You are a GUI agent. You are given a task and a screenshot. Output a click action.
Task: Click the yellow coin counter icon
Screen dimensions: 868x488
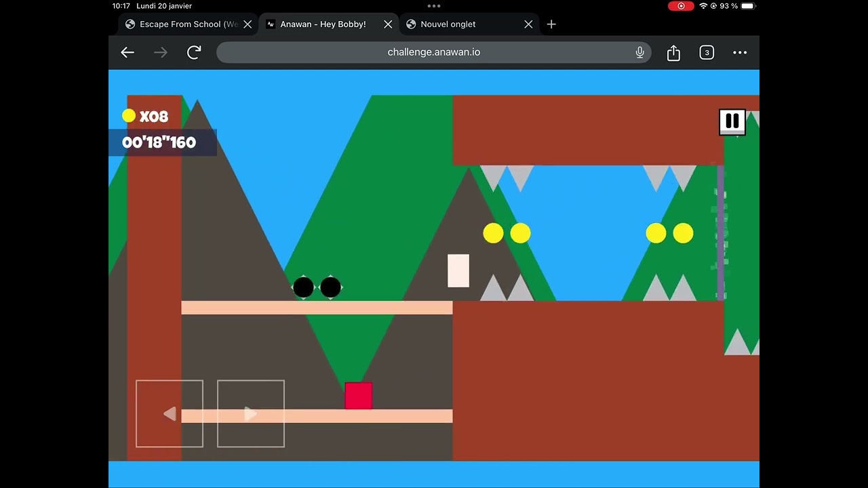[129, 116]
